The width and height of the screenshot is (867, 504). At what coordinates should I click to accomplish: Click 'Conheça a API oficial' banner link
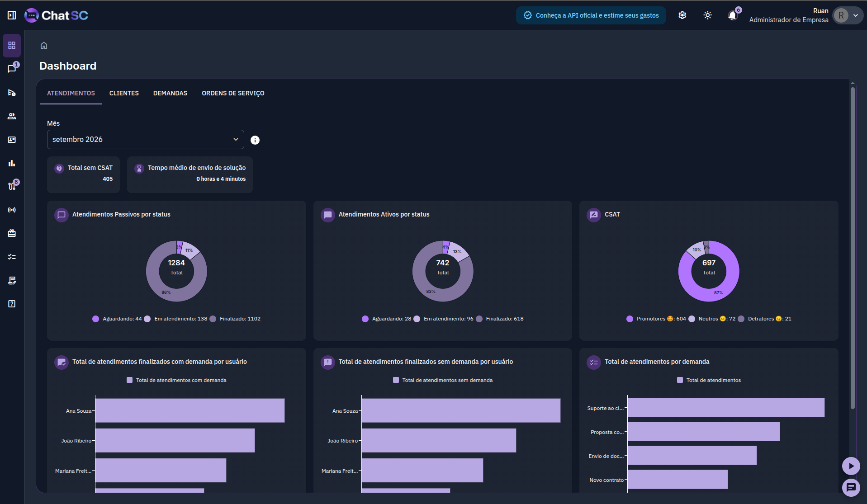coord(591,15)
